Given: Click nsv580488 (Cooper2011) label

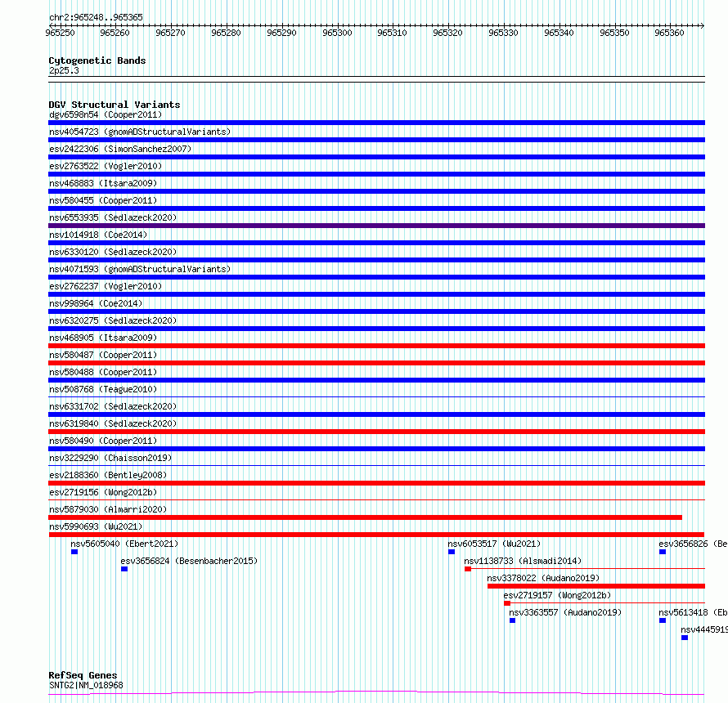Looking at the screenshot, I should [x=103, y=372].
